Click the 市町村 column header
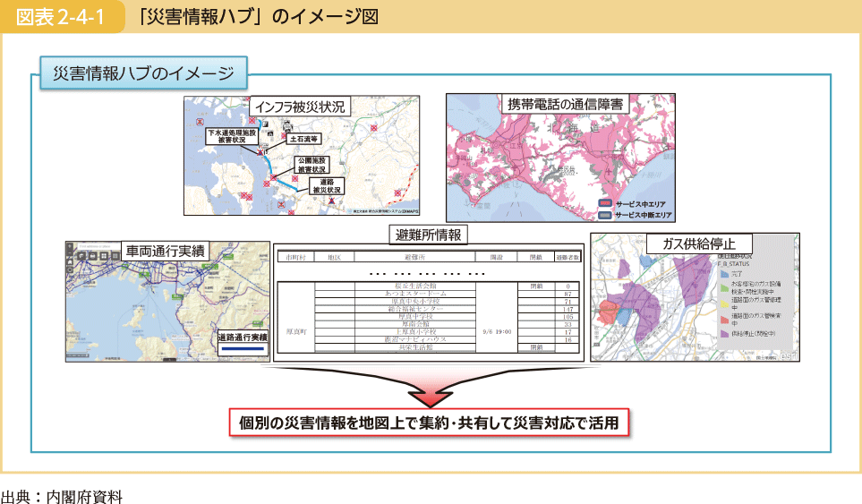Screen dimensions: 862x504 (295, 257)
